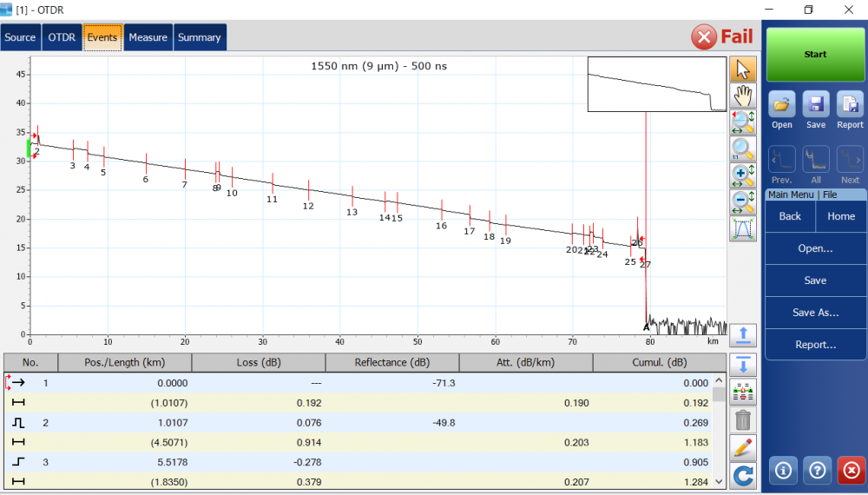Viewport: 868px width, 495px height.
Task: Click the Save As... menu button
Action: [815, 313]
